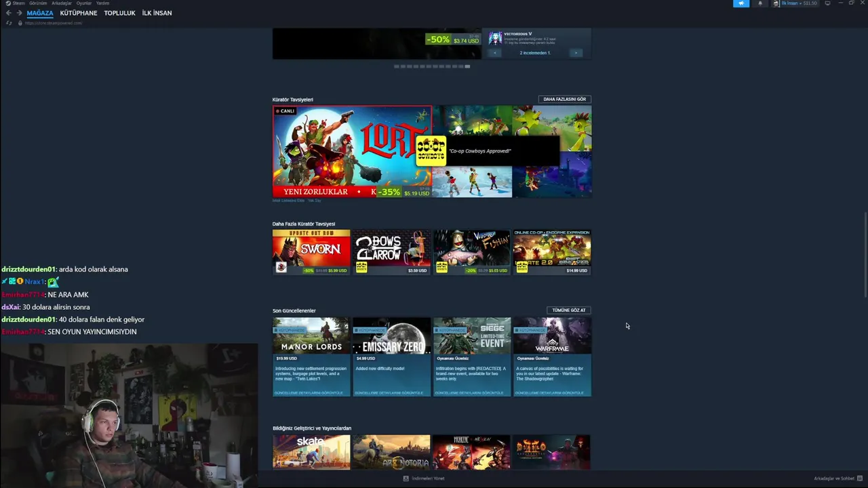The image size is (868, 488).
Task: Open the Manor Lords update card
Action: pyautogui.click(x=311, y=357)
